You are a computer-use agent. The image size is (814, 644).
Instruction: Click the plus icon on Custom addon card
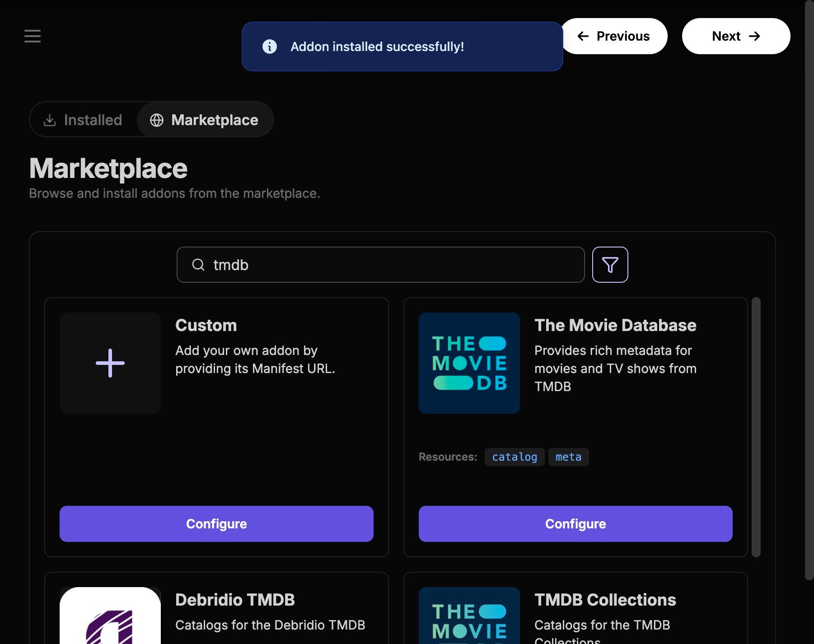coord(110,363)
